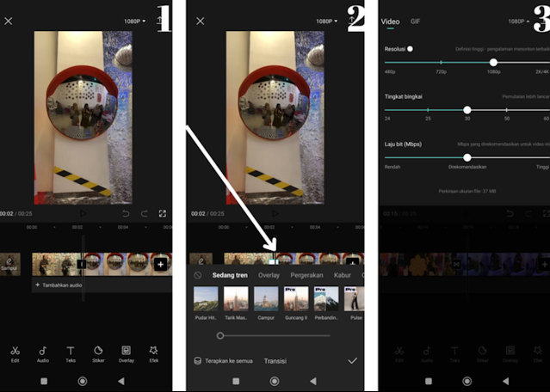Open Teks tool in panel 1
The height and width of the screenshot is (392, 550).
coord(71,354)
